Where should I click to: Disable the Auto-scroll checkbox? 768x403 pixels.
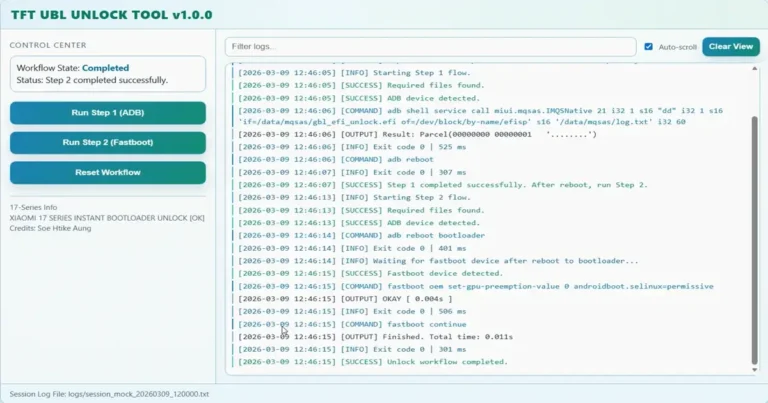(x=649, y=47)
